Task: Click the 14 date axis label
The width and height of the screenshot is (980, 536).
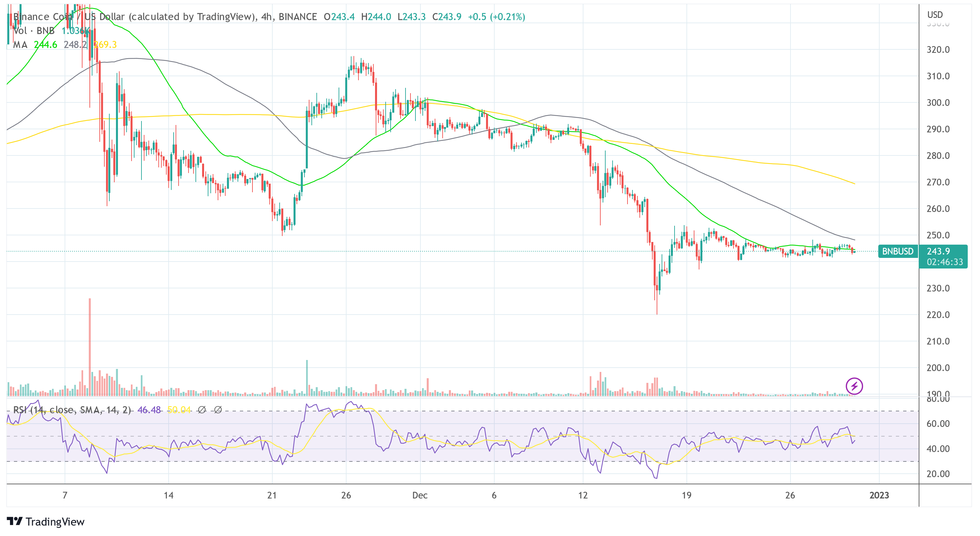Action: (x=169, y=495)
